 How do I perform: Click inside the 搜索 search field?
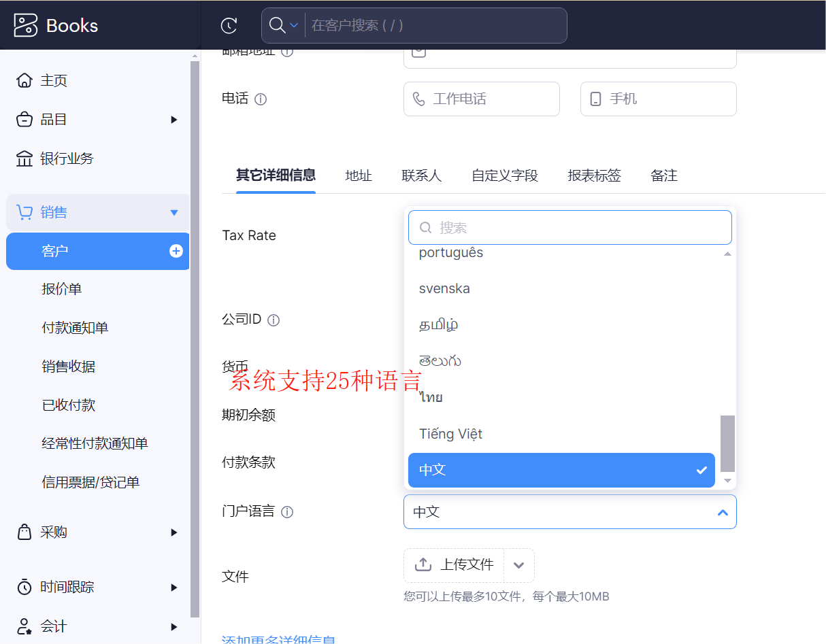pos(569,227)
